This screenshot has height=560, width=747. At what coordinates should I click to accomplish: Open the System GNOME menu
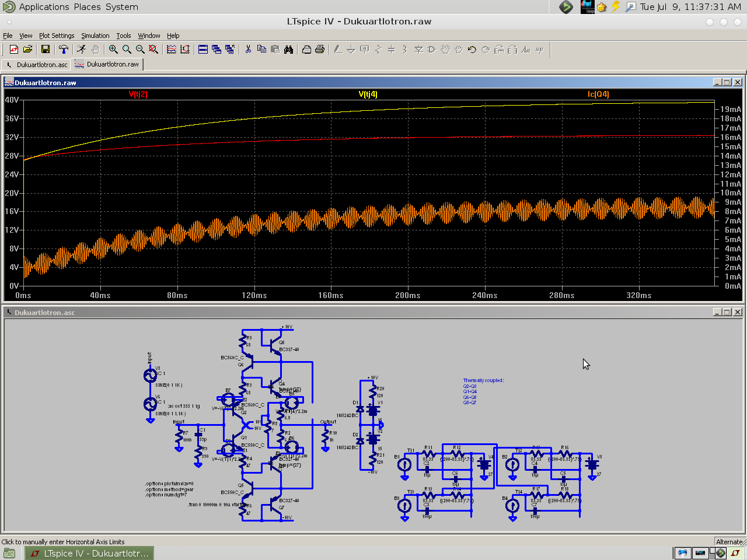[x=122, y=7]
